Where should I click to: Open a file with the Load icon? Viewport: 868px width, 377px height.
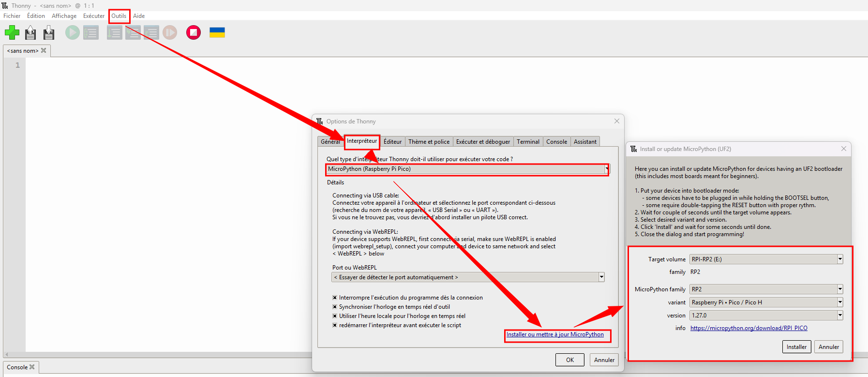tap(30, 33)
